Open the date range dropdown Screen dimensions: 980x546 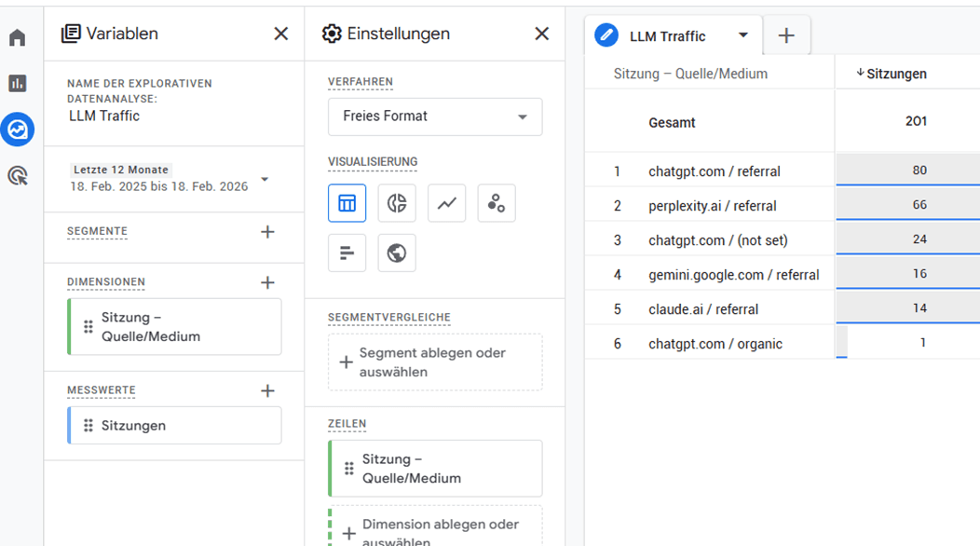point(265,180)
